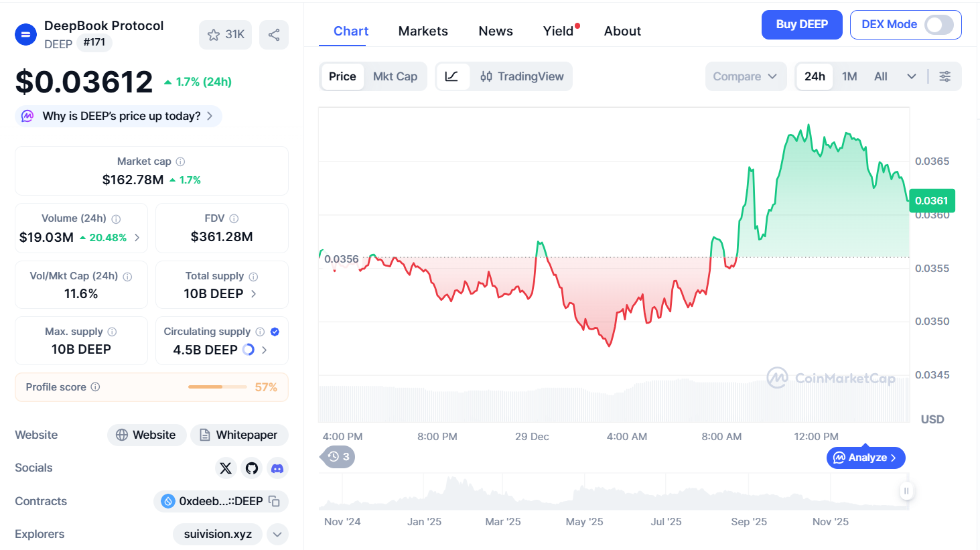Switch to the Markets tab
Screen dimensions: 980x550
pyautogui.click(x=423, y=31)
